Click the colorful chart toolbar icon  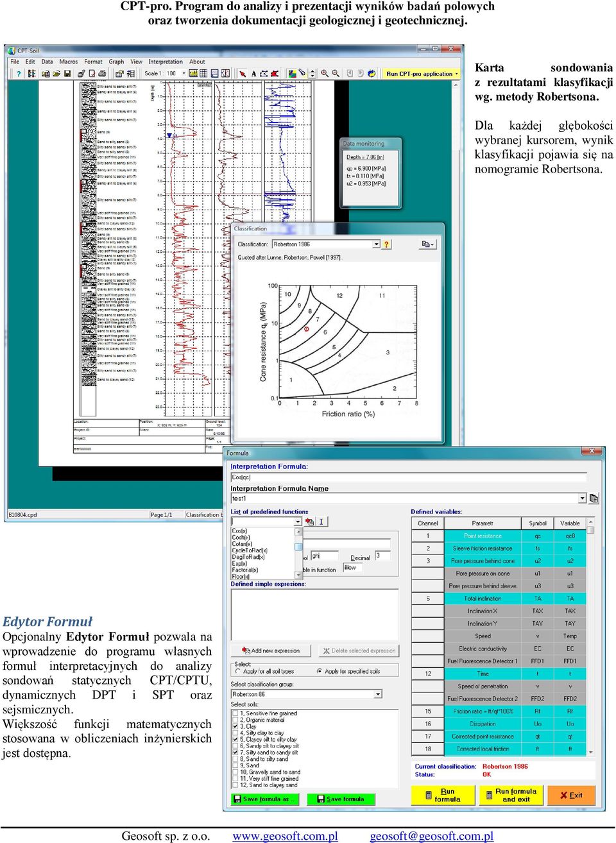[x=292, y=74]
